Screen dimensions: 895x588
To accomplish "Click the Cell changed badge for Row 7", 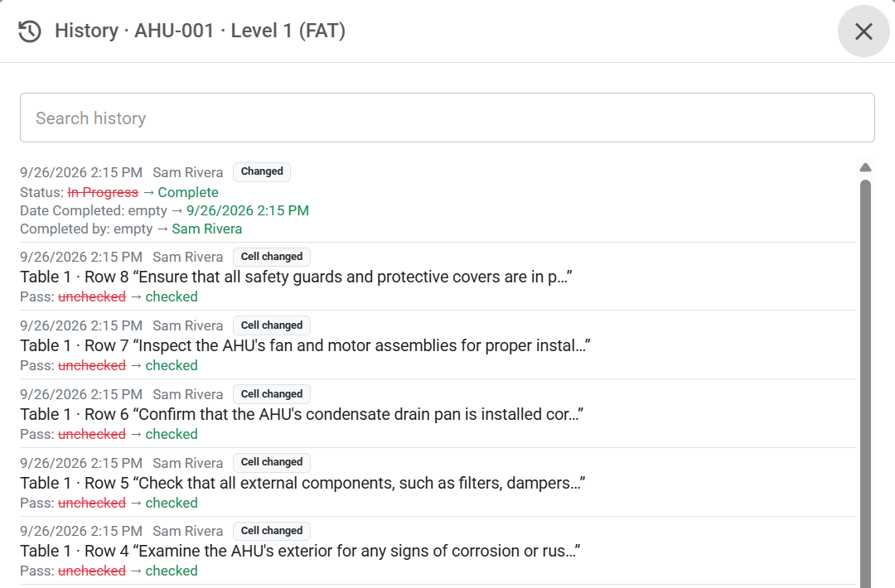I will 272,325.
